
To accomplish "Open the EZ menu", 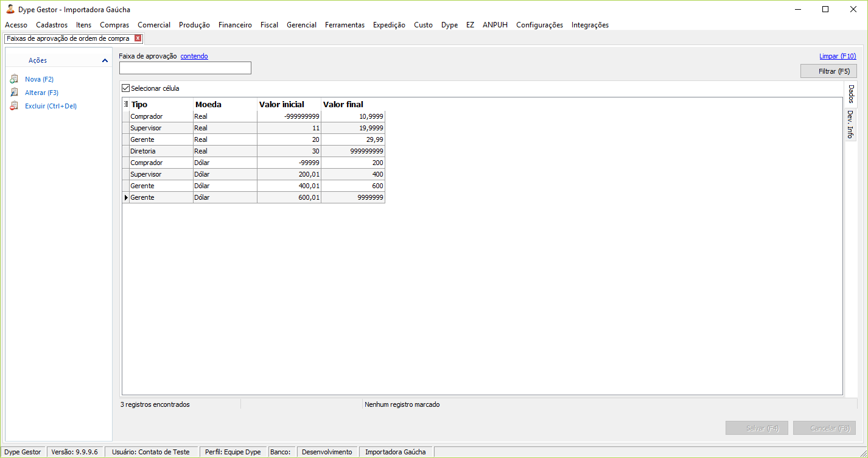I will coord(470,25).
